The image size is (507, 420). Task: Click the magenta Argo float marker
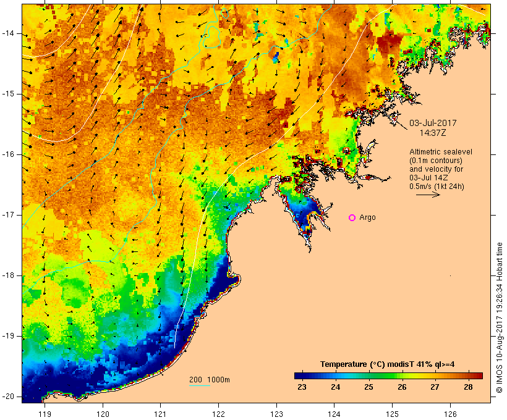(x=352, y=218)
